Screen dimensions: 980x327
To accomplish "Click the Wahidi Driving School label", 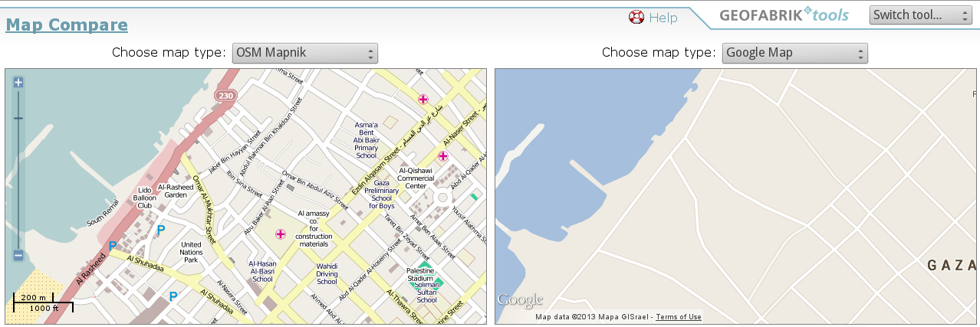I will 327,273.
